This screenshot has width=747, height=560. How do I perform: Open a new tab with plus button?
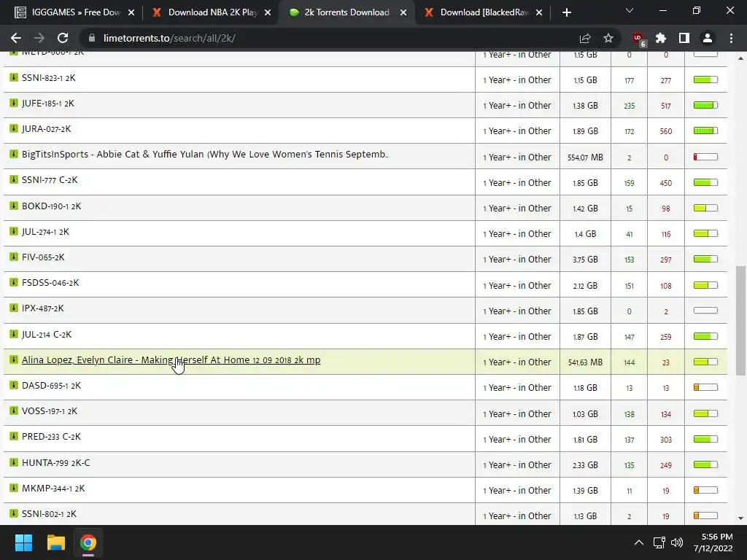pos(566,12)
